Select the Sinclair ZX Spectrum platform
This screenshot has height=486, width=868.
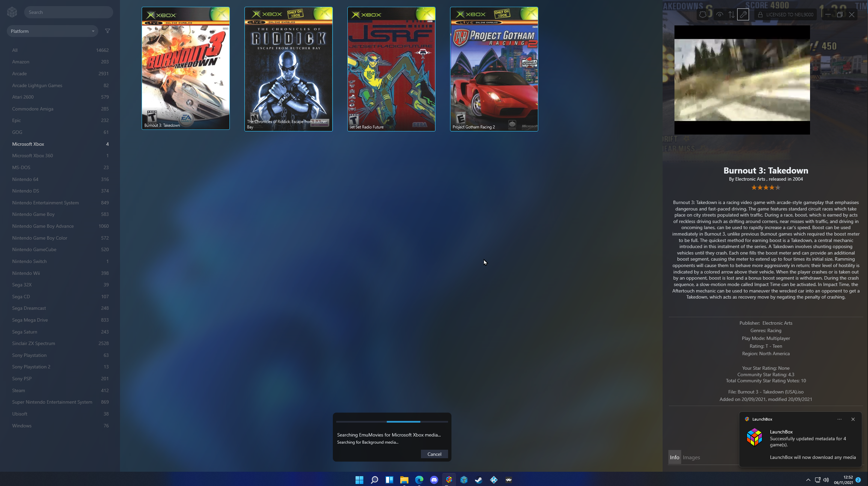tap(60, 343)
